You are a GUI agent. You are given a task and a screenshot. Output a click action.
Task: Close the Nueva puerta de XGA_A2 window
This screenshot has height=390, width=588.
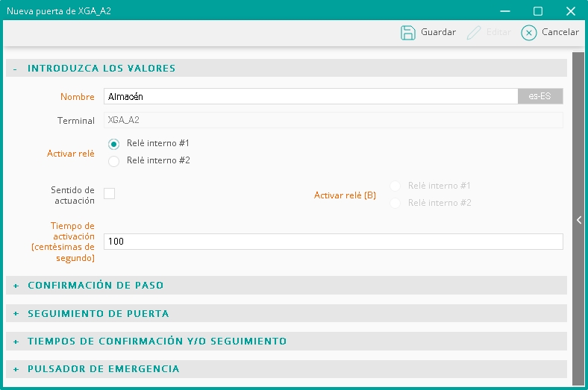coord(571,11)
